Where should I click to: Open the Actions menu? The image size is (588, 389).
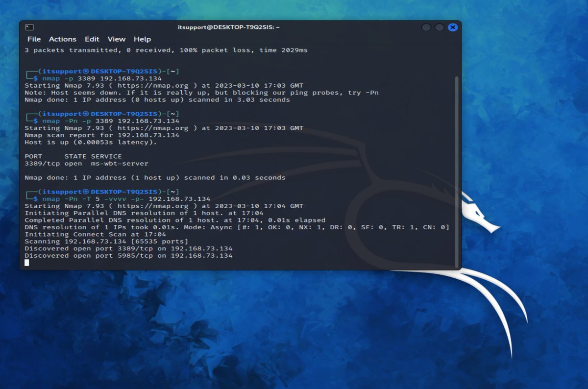63,39
